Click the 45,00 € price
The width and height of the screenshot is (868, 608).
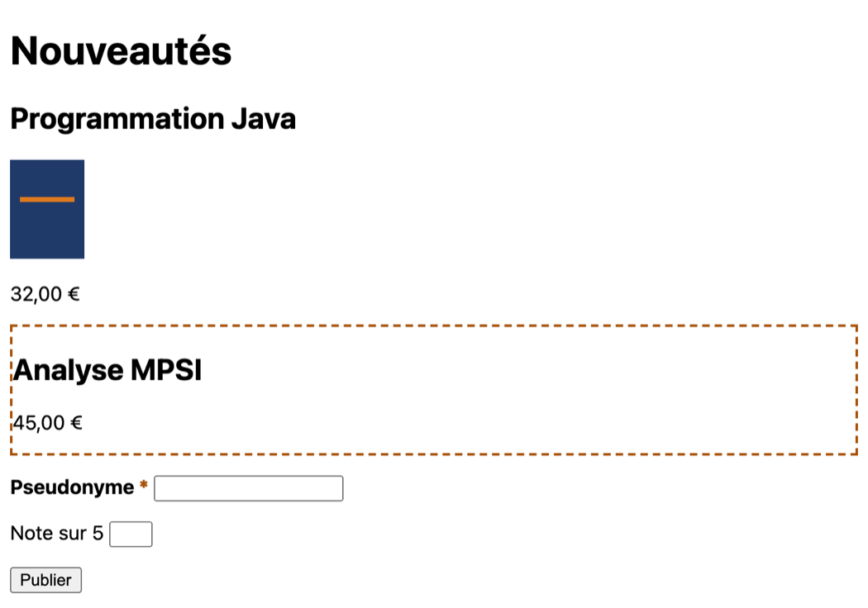[x=48, y=423]
